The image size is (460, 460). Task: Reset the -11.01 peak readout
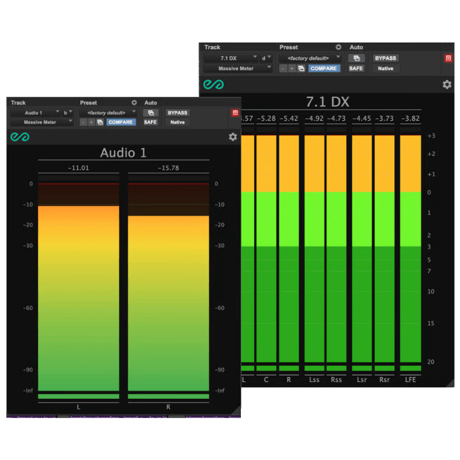click(x=78, y=168)
